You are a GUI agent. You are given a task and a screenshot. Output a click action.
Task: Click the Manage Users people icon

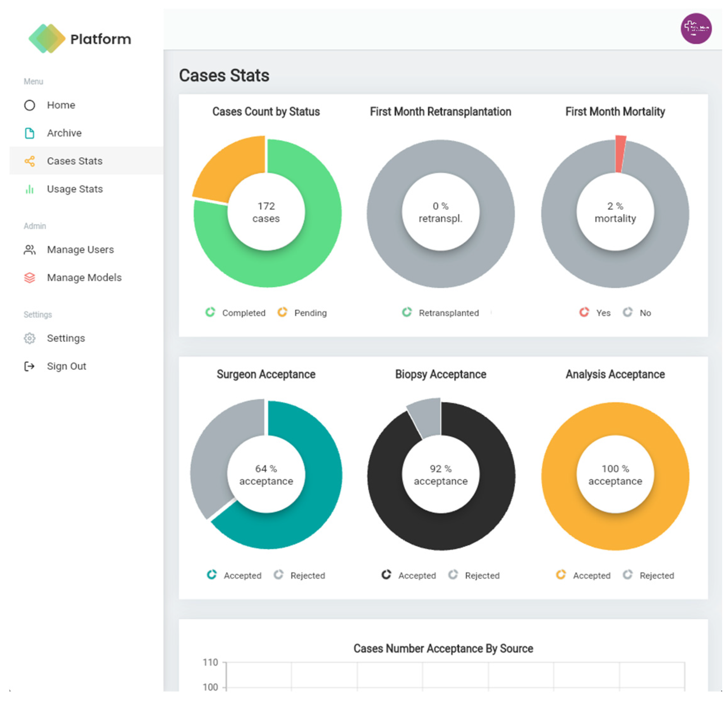(x=30, y=250)
